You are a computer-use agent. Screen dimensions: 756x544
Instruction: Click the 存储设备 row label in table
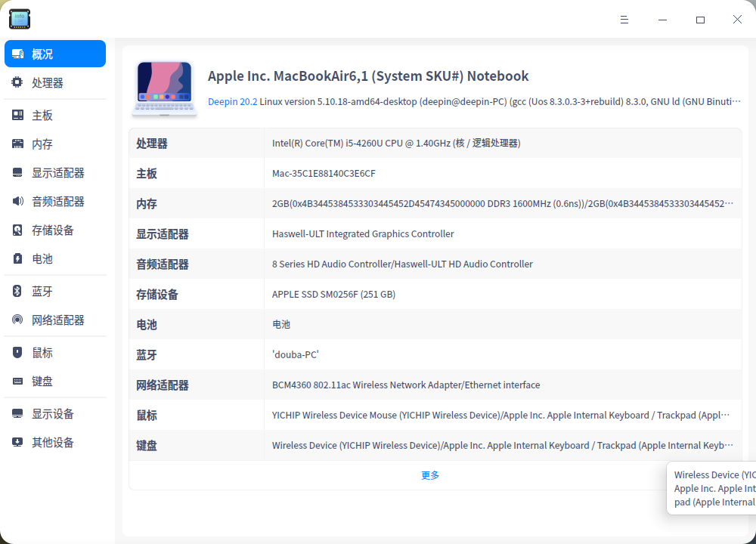pyautogui.click(x=157, y=295)
